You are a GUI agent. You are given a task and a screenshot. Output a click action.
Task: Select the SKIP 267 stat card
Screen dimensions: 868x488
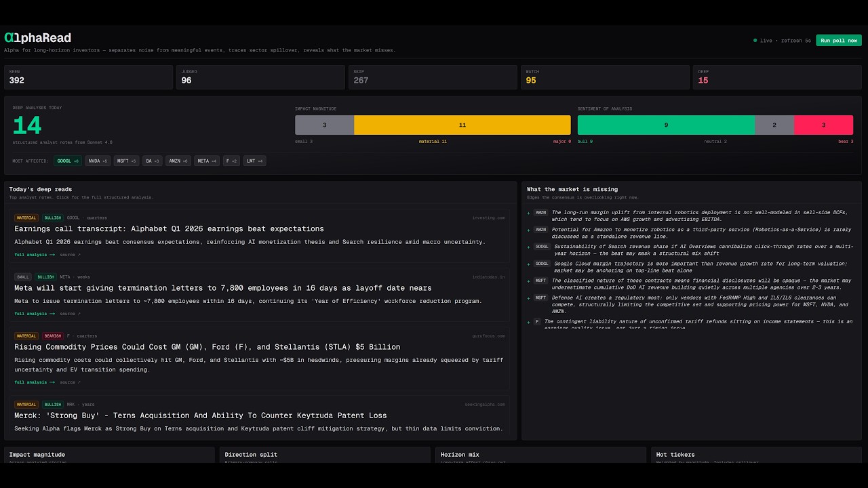[x=433, y=77]
